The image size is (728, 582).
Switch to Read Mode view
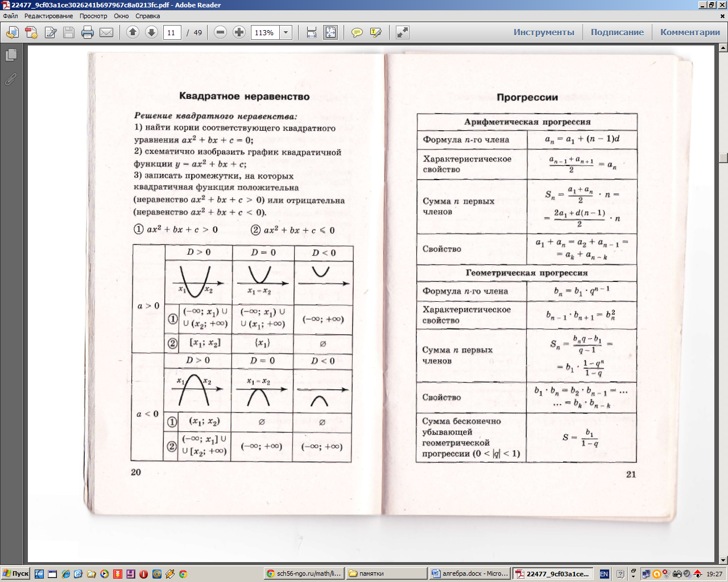pos(403,32)
